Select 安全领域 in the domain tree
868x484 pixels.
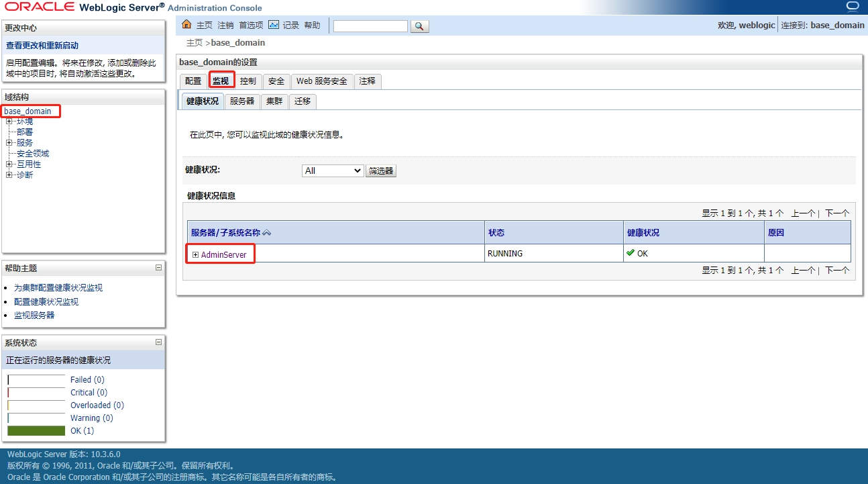coord(33,154)
